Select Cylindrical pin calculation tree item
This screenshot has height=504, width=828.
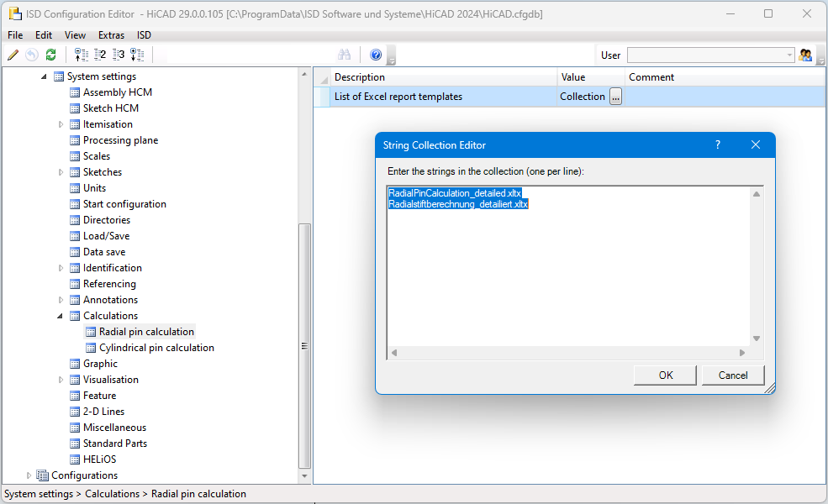pos(156,348)
